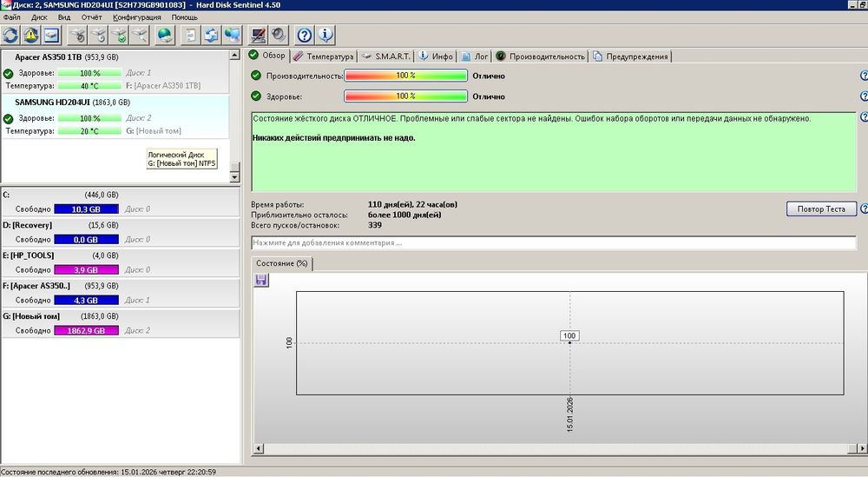Click green check icon of Apacer Здоровье
Image resolution: width=868 pixels, height=477 pixels.
click(9, 73)
